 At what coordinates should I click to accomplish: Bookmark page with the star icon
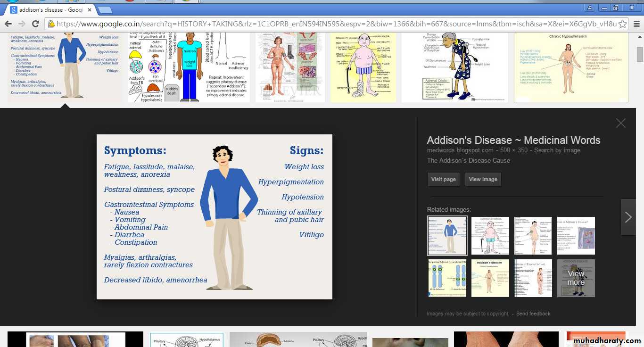(622, 24)
